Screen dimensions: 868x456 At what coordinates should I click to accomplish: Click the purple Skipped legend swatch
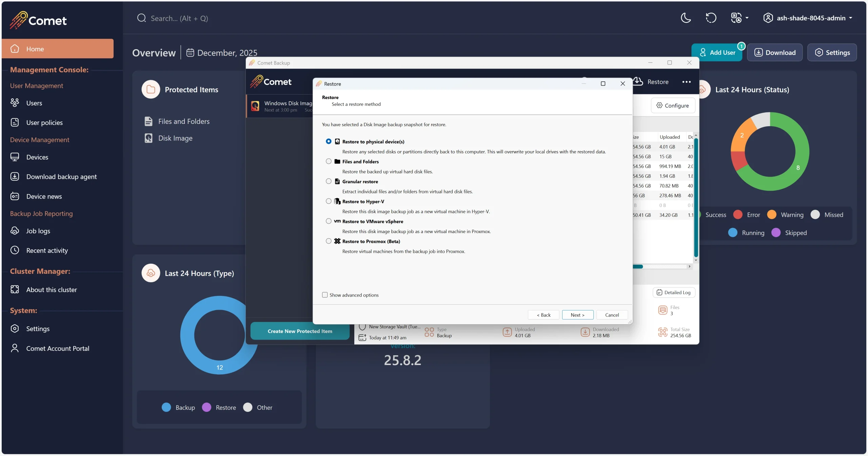[x=776, y=232]
